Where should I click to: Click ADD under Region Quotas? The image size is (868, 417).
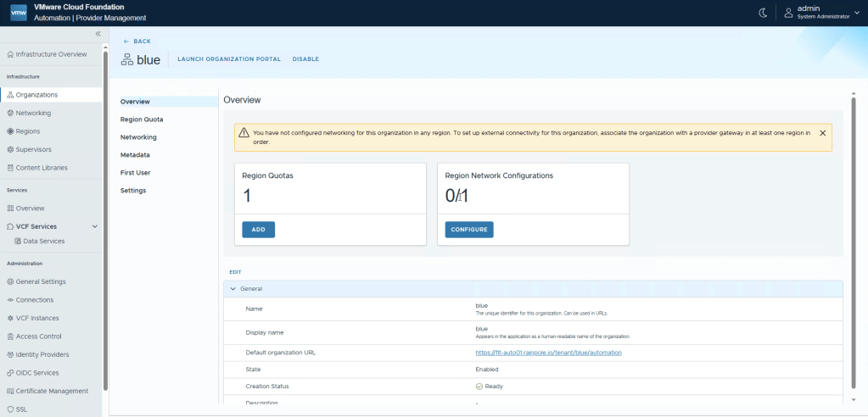click(258, 230)
